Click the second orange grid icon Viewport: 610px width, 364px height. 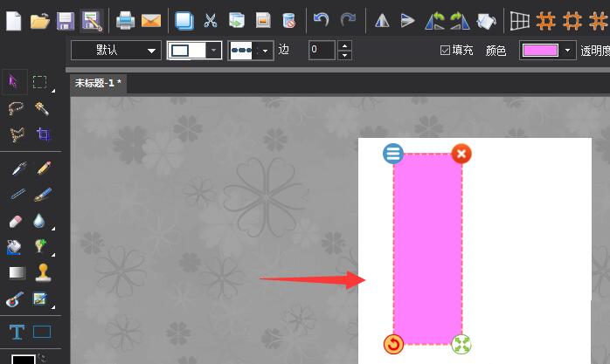click(572, 21)
